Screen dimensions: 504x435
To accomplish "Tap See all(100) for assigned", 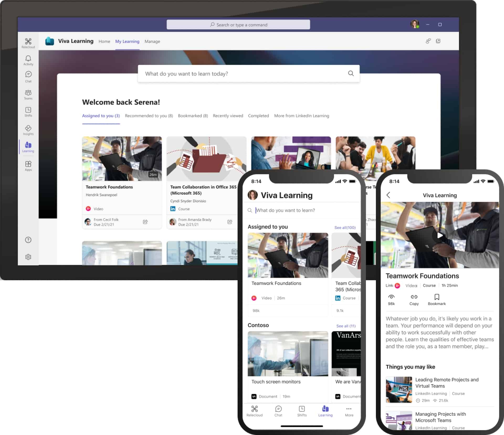I will pos(345,228).
